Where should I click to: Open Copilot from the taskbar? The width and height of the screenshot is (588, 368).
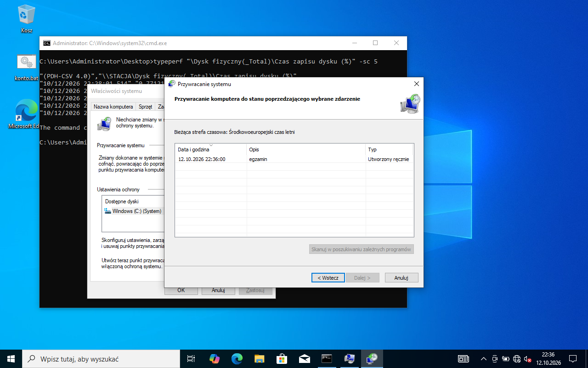pyautogui.click(x=215, y=359)
